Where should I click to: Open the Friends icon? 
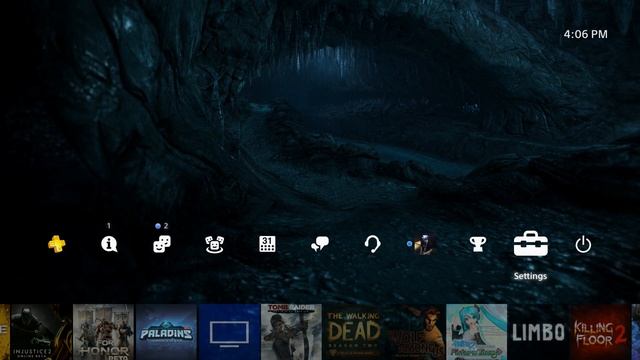point(162,244)
